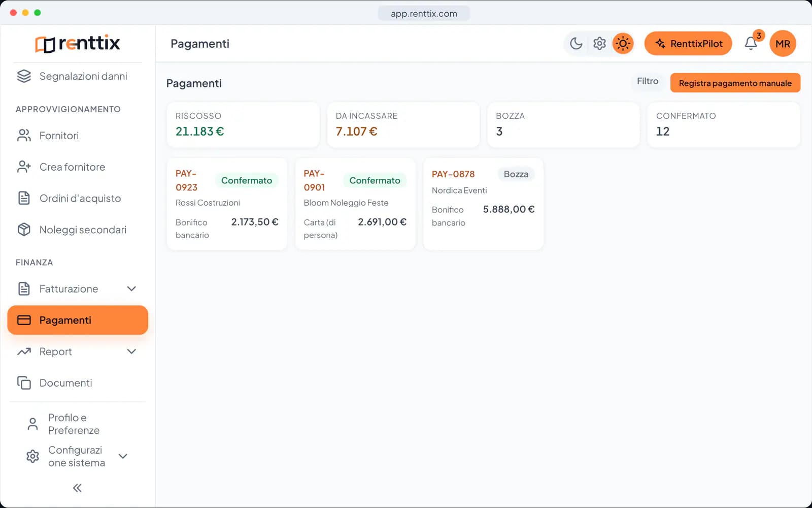Click the Riscosso 21.183 € summary card
The image size is (812, 508).
[x=243, y=125]
